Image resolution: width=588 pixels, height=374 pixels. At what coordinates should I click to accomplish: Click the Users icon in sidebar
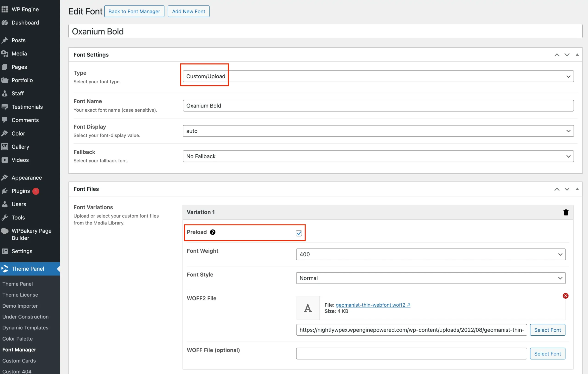[x=5, y=204]
